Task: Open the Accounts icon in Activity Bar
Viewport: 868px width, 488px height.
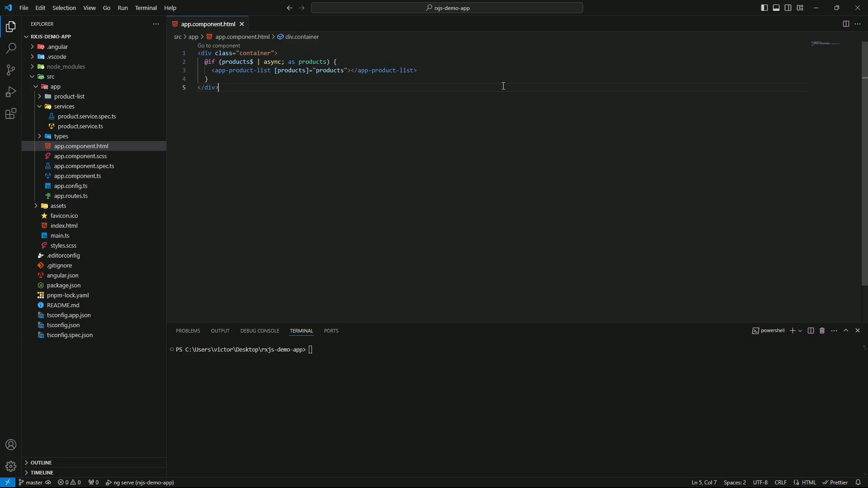Action: pos(10,445)
